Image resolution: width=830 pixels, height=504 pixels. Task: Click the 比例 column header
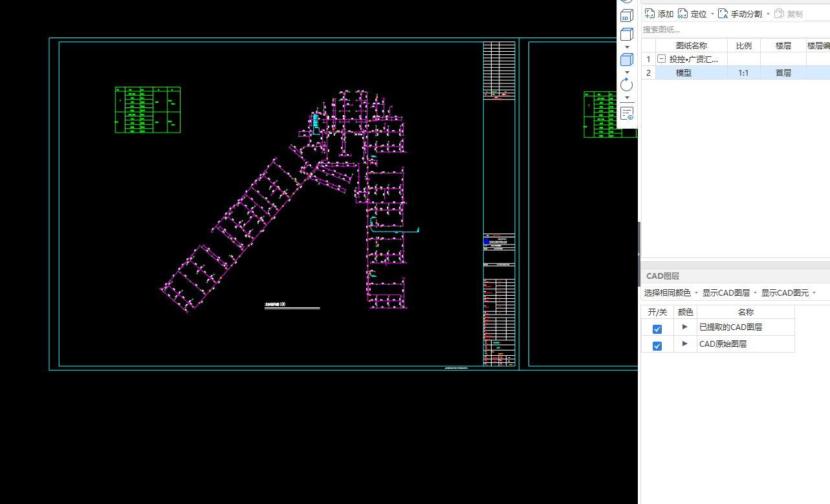(x=744, y=45)
